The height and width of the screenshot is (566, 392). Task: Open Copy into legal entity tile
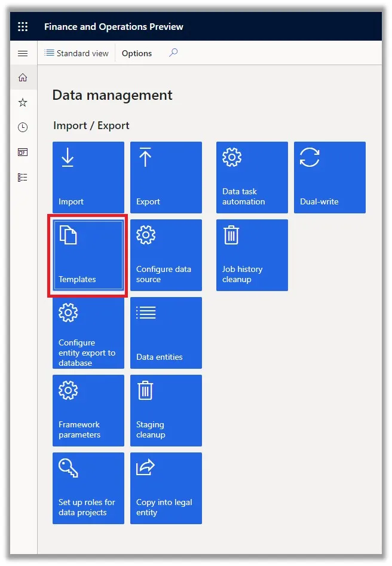tap(166, 488)
